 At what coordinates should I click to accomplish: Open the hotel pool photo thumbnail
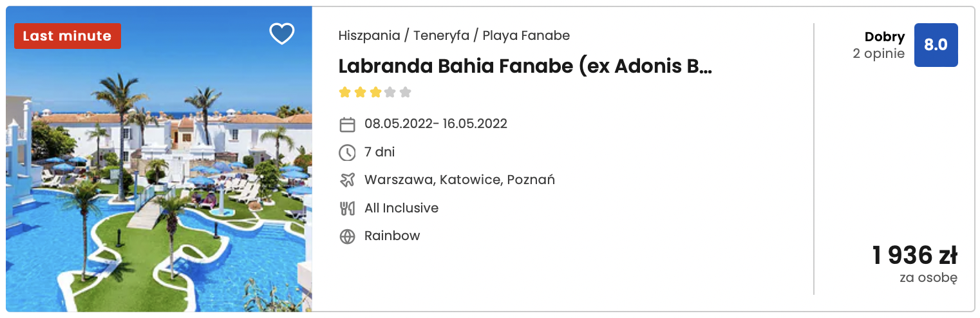tap(159, 159)
